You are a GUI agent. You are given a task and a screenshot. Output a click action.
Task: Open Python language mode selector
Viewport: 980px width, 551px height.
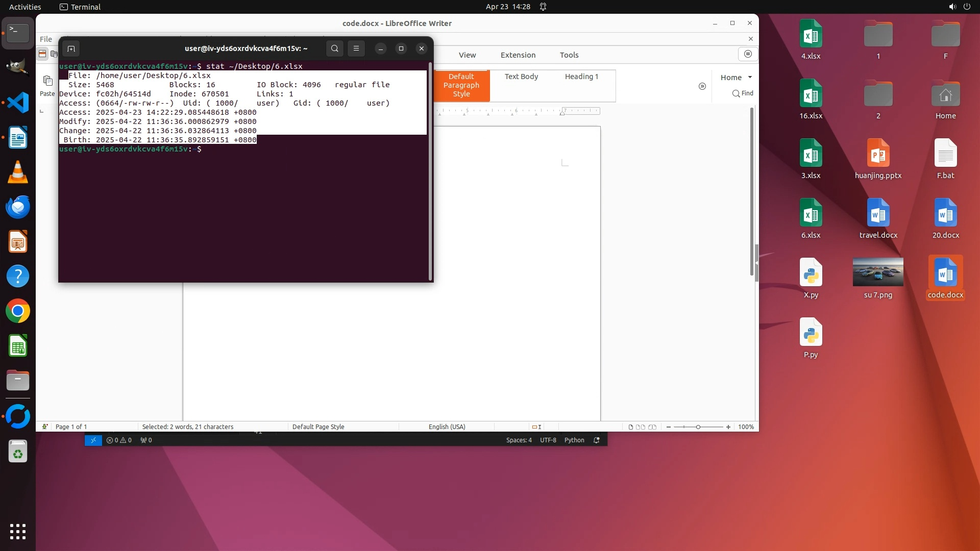pos(574,440)
